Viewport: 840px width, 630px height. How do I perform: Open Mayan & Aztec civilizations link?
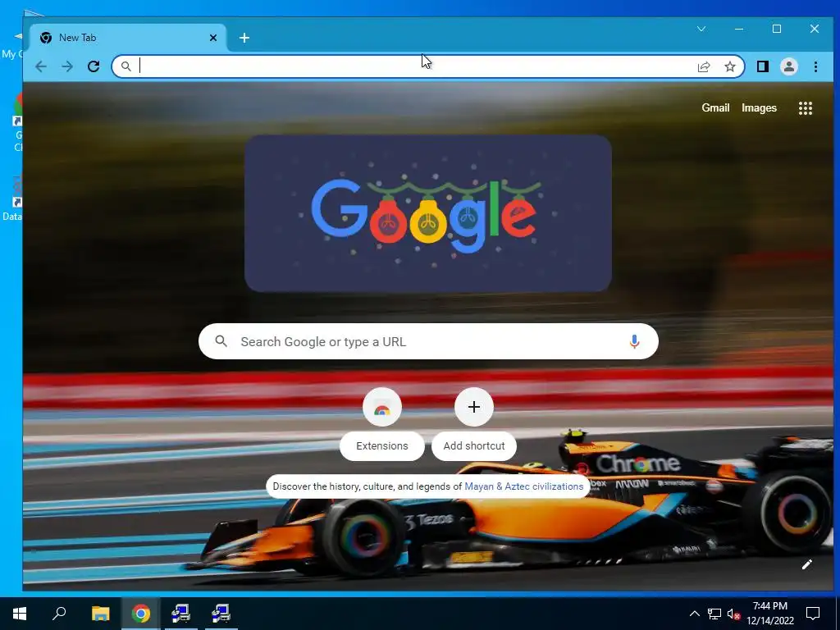(524, 486)
